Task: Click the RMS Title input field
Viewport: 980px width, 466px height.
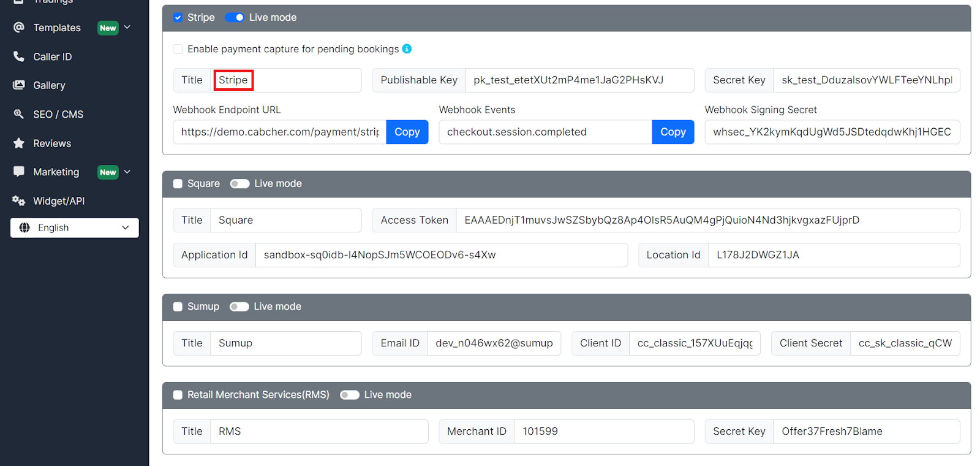Action: coord(319,432)
